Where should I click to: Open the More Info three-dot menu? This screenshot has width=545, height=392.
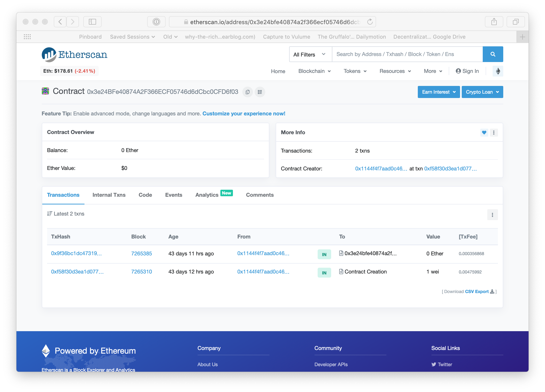[494, 133]
